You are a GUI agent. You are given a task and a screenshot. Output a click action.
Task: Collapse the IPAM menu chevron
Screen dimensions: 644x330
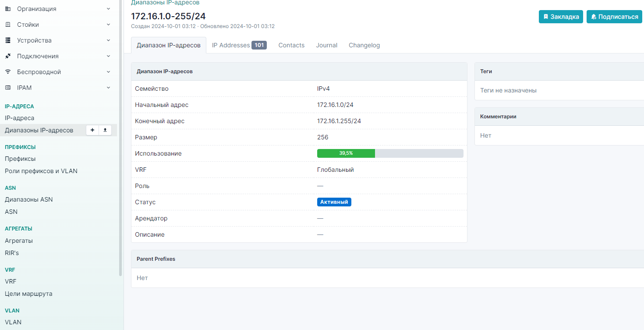click(108, 88)
